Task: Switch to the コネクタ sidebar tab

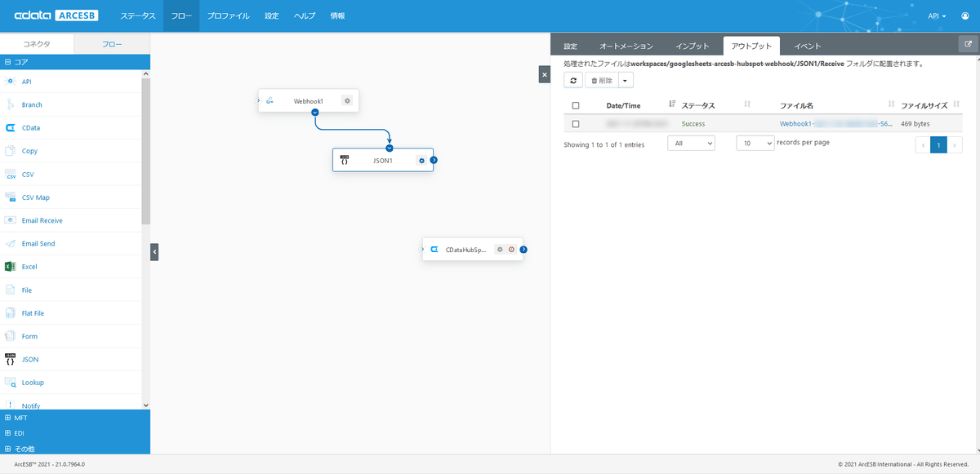Action: [37, 45]
